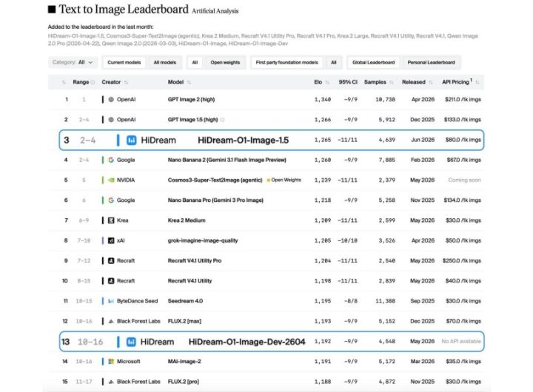The height and width of the screenshot is (392, 533).
Task: Open the Seedream 4.0 model entry
Action: pyautogui.click(x=185, y=301)
